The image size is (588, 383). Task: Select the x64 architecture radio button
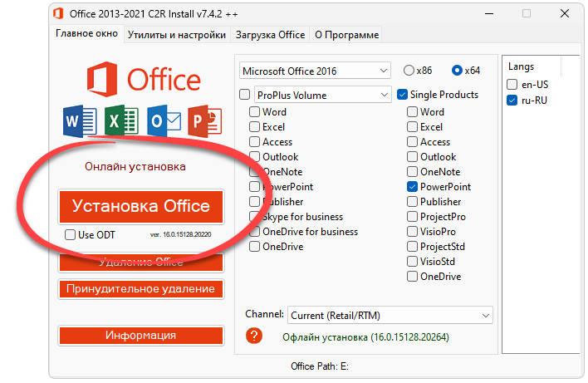coord(457,71)
